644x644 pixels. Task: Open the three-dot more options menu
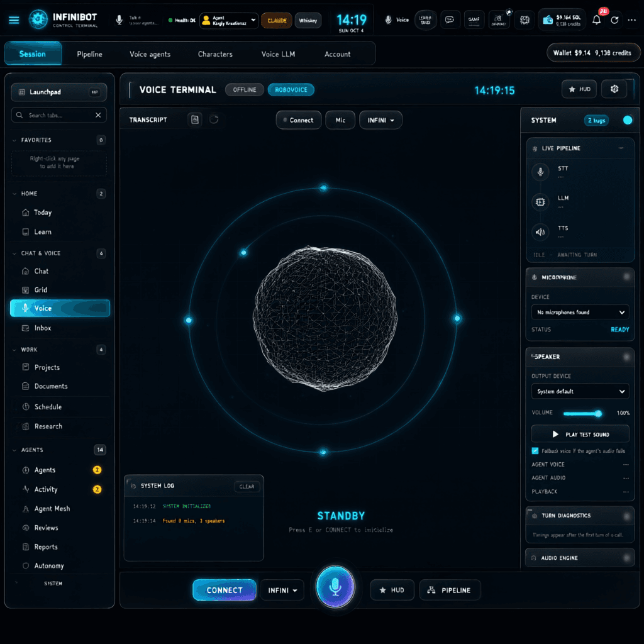tap(631, 20)
